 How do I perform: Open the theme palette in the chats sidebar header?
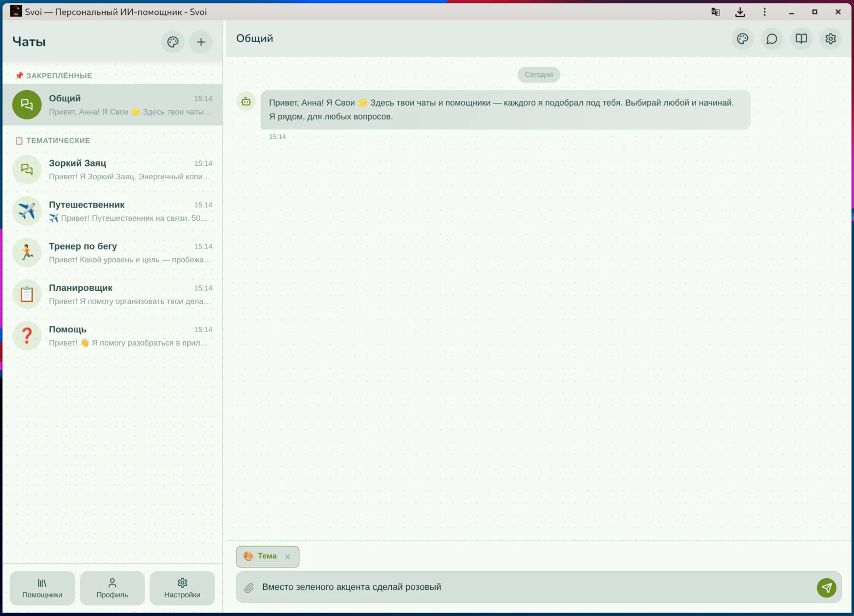(x=172, y=42)
